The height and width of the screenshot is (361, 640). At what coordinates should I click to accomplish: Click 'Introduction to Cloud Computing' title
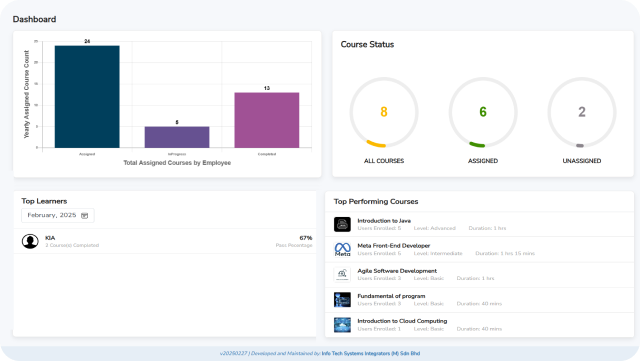pyautogui.click(x=402, y=321)
